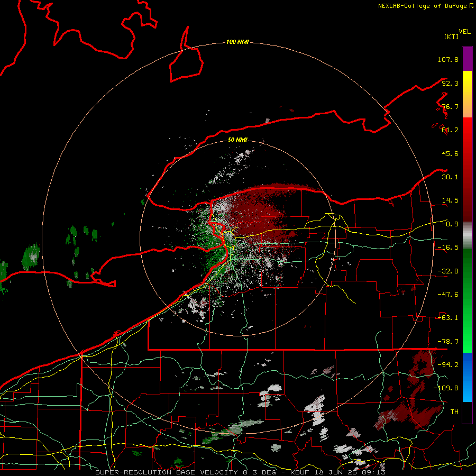
Task: Click the -63.1 velocity scale value
Action: point(448,318)
